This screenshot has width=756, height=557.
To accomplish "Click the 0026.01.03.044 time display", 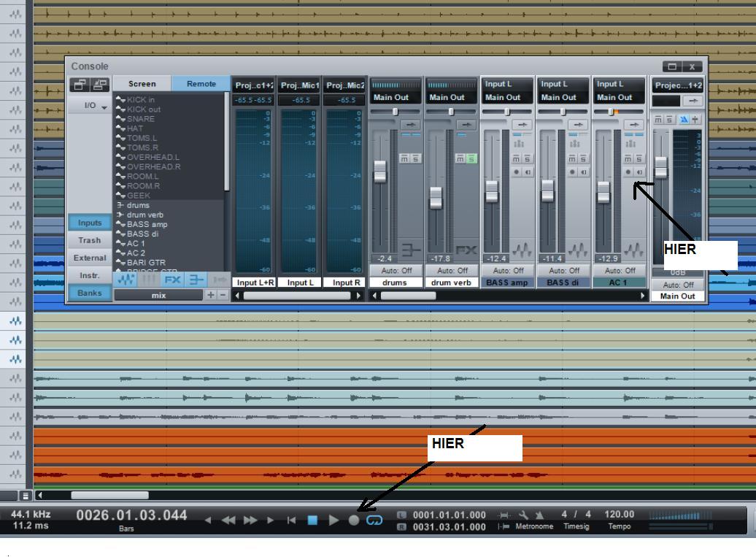I will [131, 515].
